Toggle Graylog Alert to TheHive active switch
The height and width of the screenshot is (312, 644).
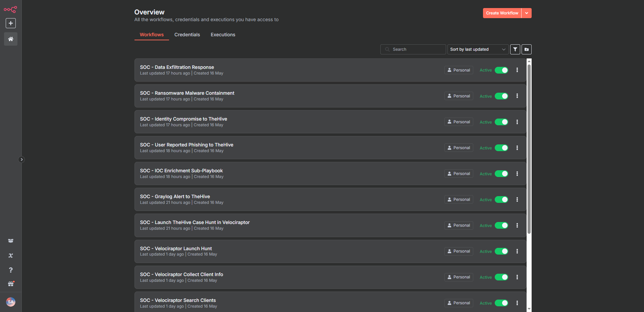(x=501, y=199)
